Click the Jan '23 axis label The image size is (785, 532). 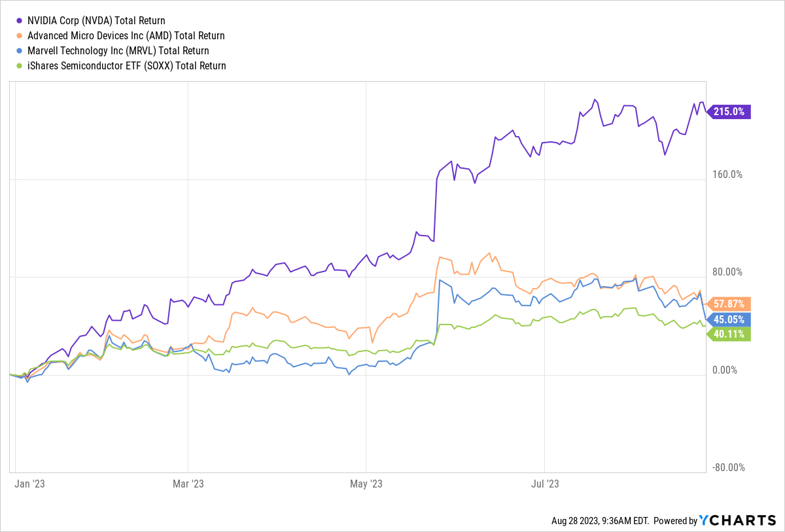(29, 484)
